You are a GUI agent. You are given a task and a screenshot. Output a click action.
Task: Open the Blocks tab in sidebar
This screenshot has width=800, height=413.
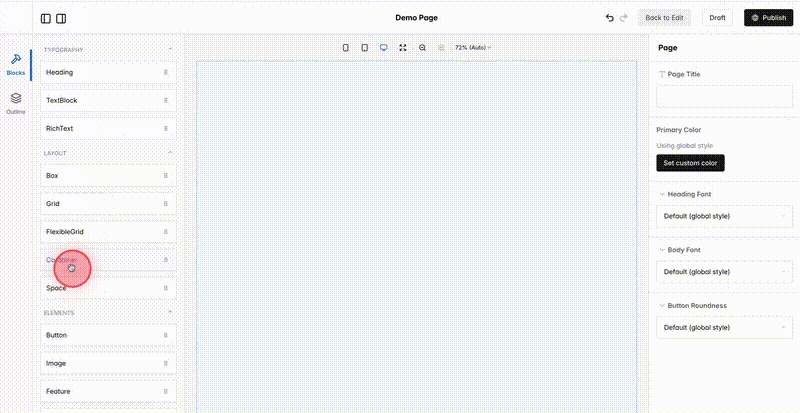16,65
